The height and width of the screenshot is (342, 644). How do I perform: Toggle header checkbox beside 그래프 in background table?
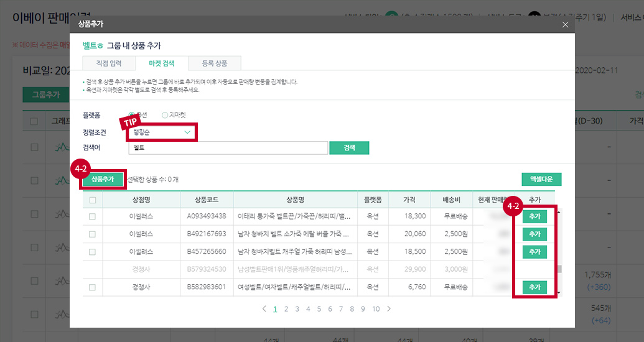pos(34,121)
